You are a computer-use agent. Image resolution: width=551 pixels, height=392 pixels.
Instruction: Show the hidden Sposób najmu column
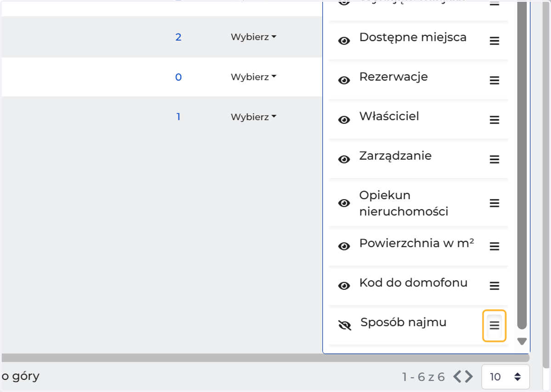344,325
